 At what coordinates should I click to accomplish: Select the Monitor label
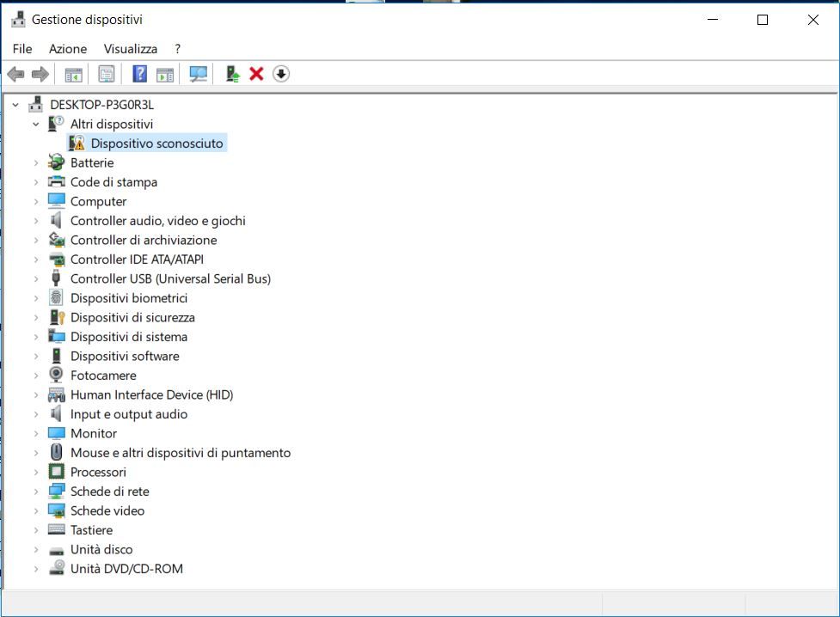[93, 433]
